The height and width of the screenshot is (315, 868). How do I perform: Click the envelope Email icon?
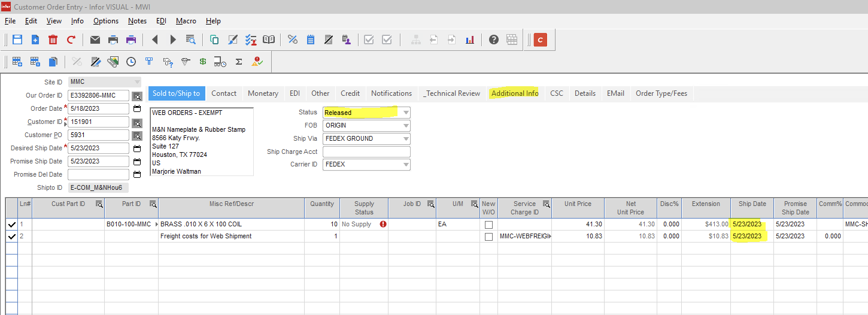pos(95,40)
